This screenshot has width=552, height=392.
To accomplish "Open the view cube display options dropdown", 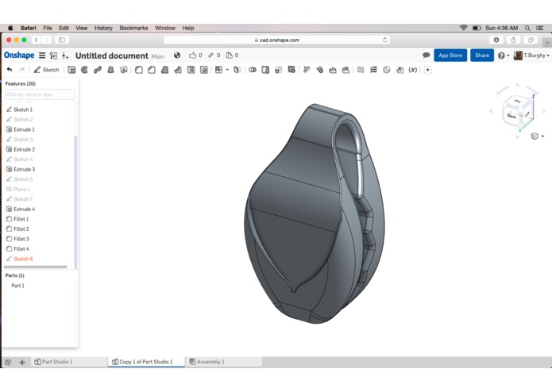I will point(538,136).
